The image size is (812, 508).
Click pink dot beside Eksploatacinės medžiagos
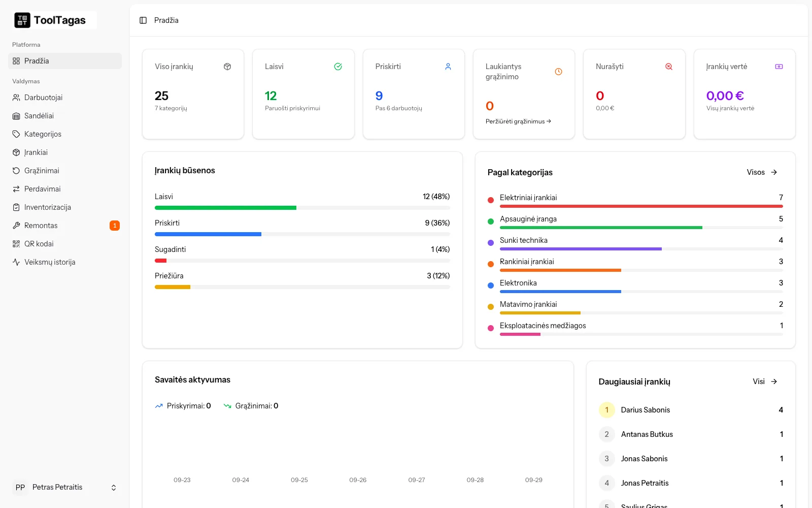point(491,328)
